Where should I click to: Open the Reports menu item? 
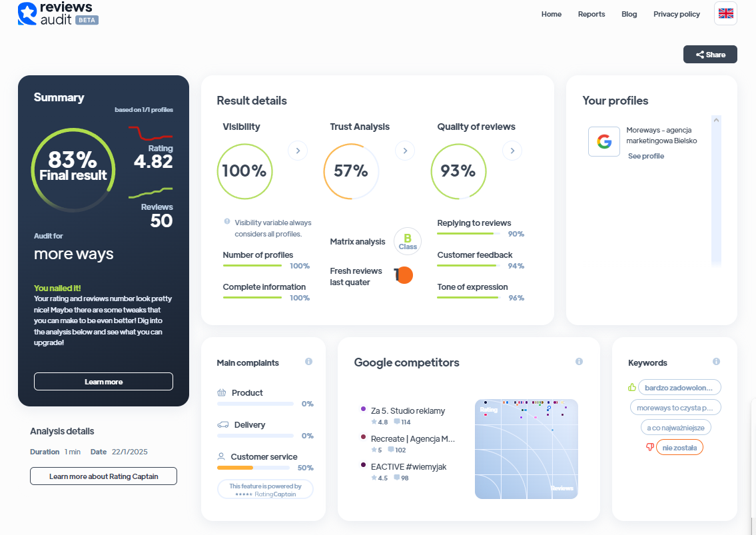pos(591,14)
